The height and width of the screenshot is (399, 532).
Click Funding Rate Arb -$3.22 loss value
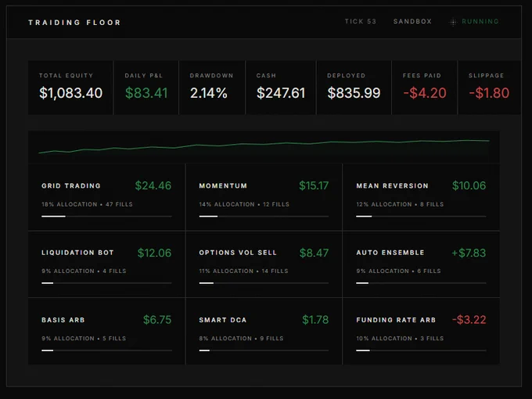pos(469,320)
